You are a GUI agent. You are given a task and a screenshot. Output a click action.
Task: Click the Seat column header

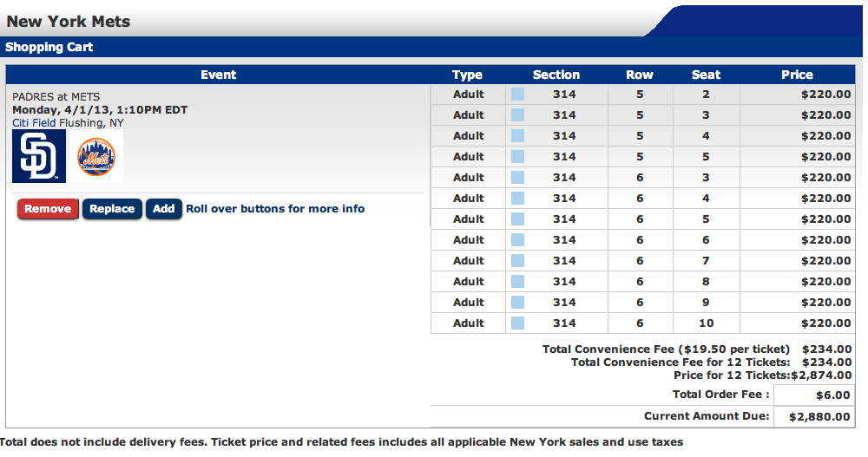pos(706,75)
